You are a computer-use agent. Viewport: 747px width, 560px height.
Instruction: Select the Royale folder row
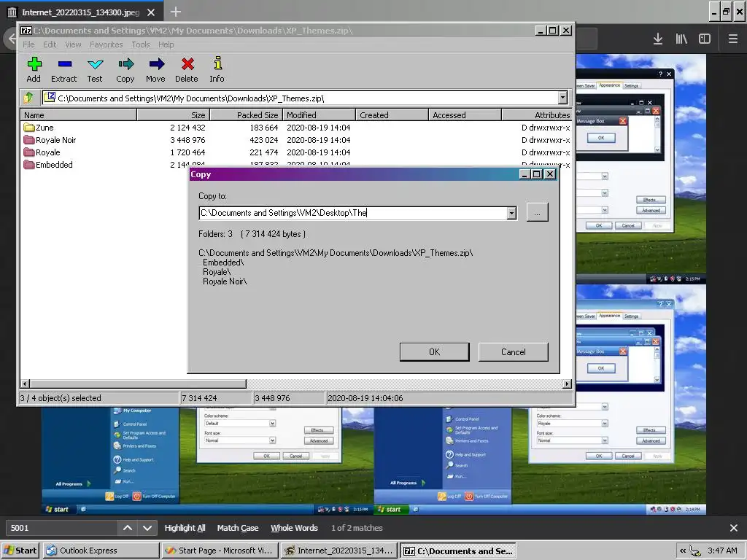pyautogui.click(x=295, y=152)
